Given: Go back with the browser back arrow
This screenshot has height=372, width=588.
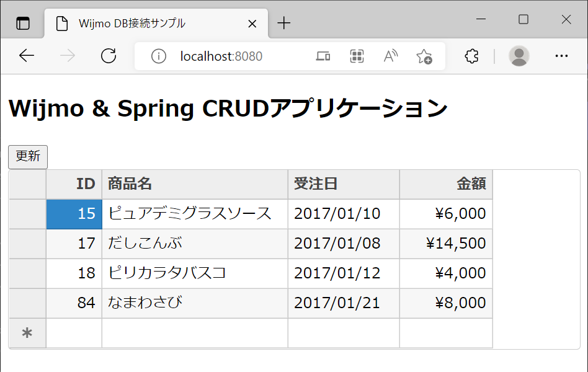Looking at the screenshot, I should click(27, 56).
